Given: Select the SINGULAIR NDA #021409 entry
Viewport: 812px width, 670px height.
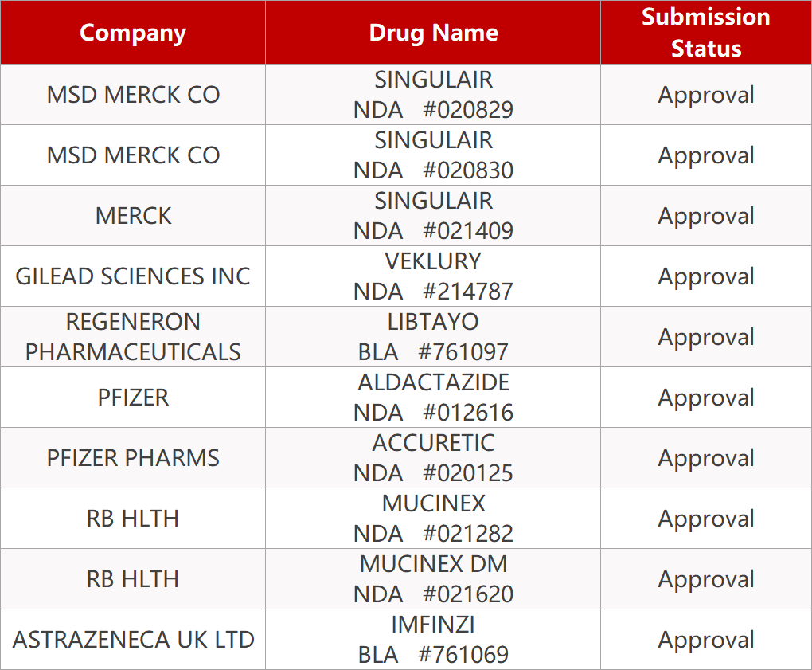Looking at the screenshot, I should click(433, 215).
